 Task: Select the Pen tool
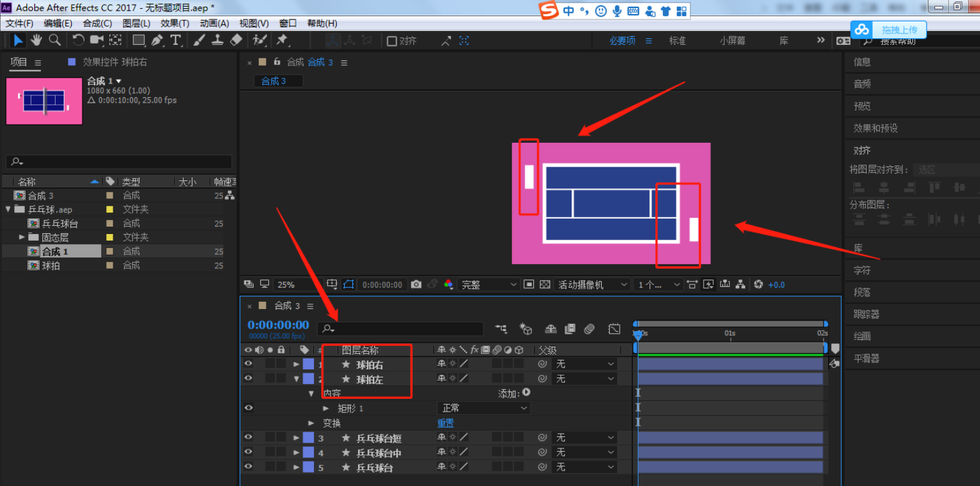[x=158, y=40]
